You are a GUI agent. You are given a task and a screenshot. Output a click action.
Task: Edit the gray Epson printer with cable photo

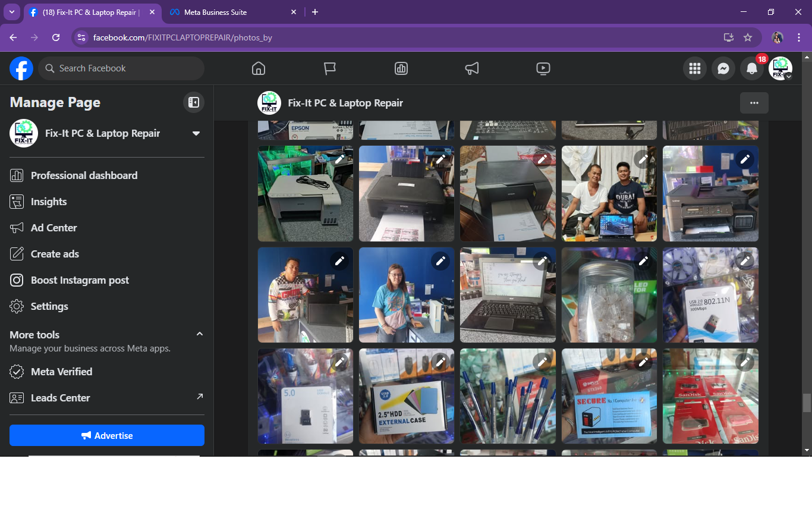pyautogui.click(x=339, y=159)
